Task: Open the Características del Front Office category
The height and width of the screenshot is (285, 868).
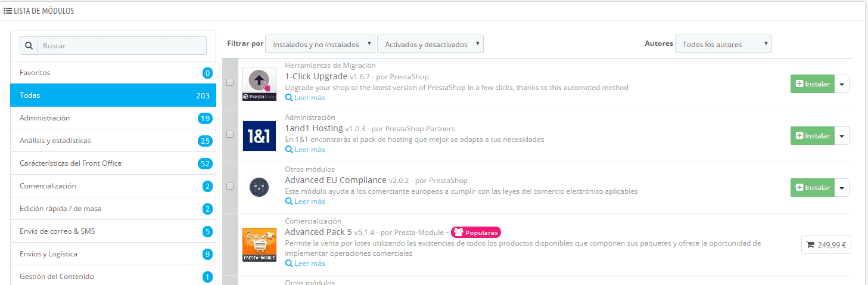Action: pyautogui.click(x=113, y=163)
